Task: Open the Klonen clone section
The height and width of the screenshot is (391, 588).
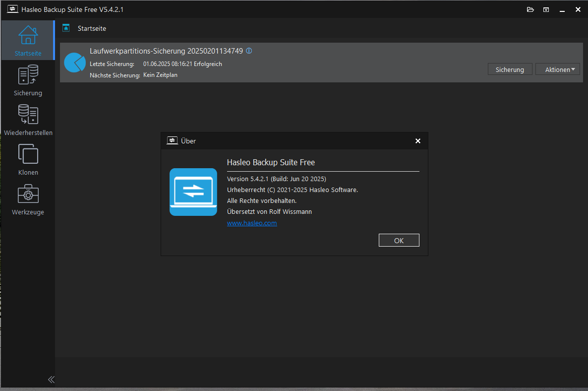Action: 28,160
